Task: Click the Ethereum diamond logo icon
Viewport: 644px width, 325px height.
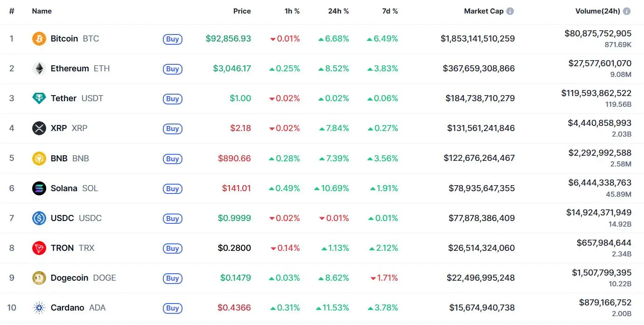Action: point(39,69)
